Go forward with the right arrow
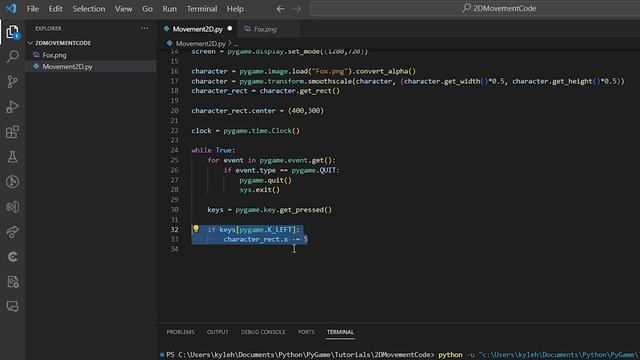Viewport: 640px width, 360px height. click(297, 9)
